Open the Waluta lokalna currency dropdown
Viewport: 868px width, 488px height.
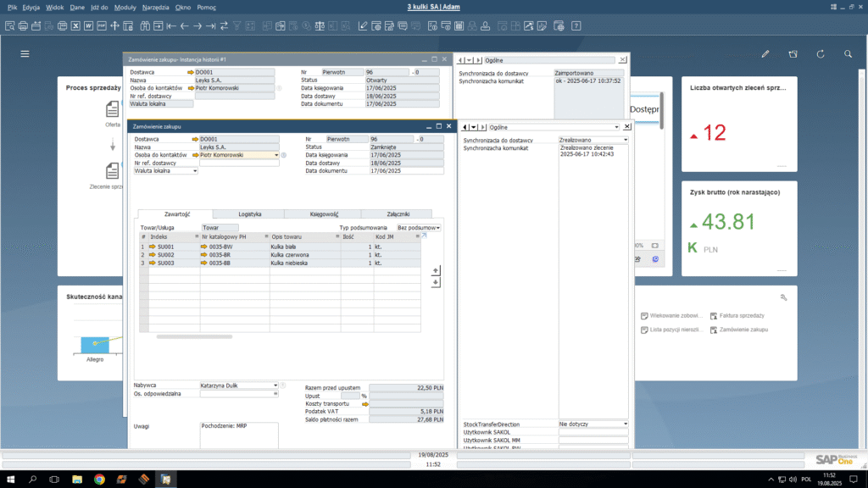coord(195,171)
